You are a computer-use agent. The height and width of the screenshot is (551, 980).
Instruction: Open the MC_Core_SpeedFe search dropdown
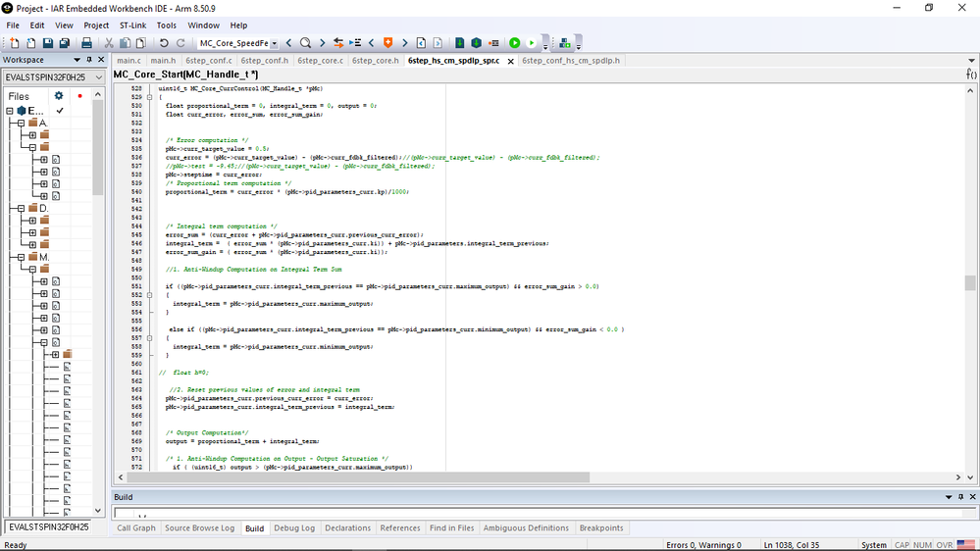(275, 43)
